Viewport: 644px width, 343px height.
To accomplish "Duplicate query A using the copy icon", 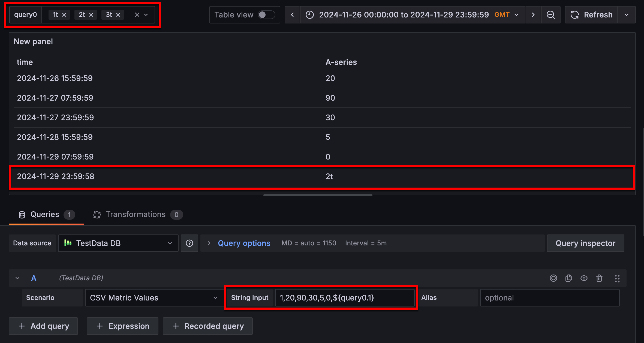I will pos(569,278).
